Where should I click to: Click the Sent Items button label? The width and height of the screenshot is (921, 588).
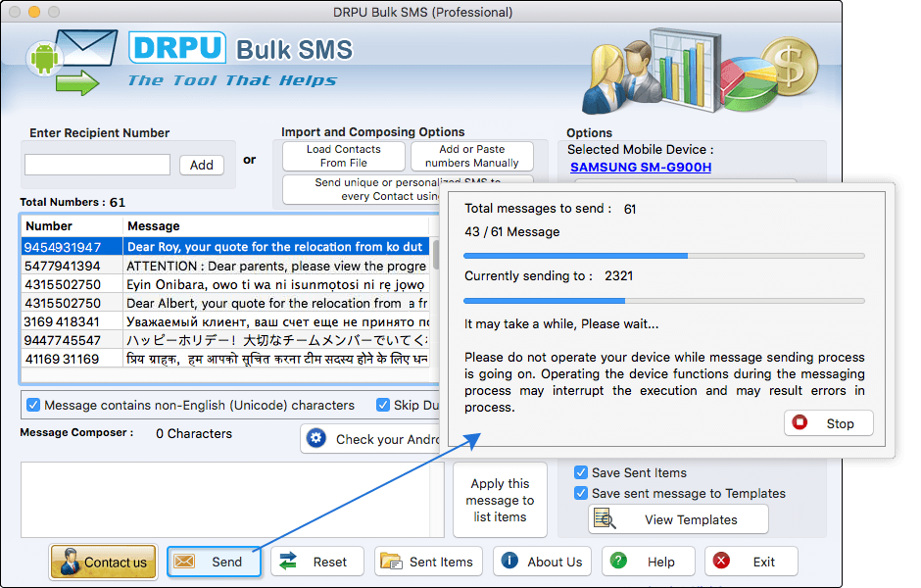441,563
